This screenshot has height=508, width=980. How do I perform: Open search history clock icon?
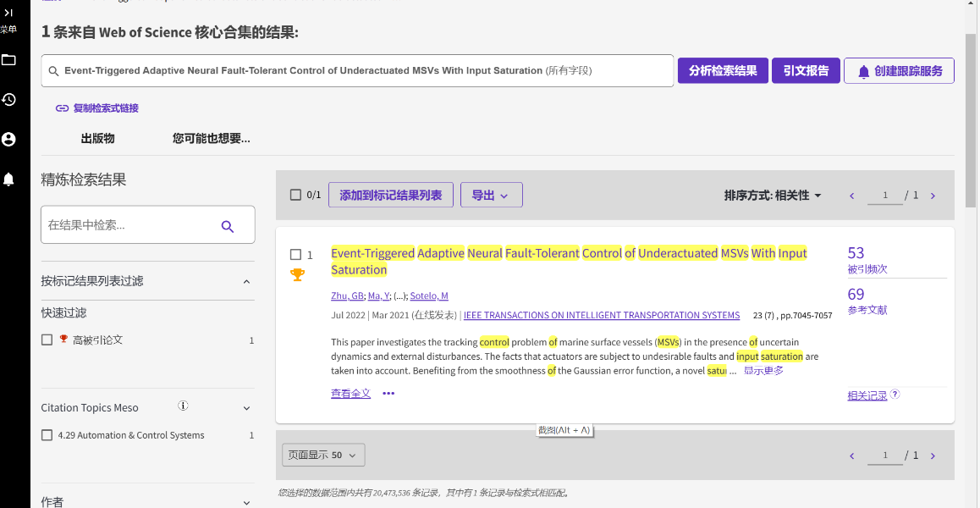[8, 100]
